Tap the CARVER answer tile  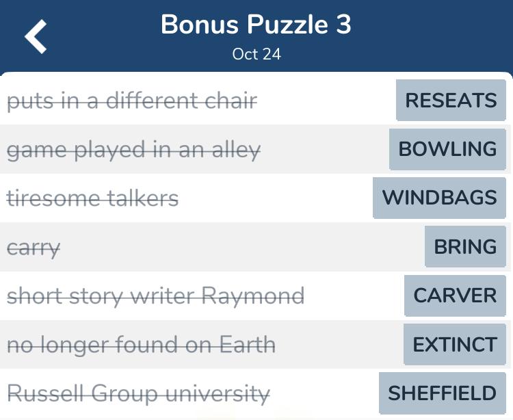click(455, 296)
